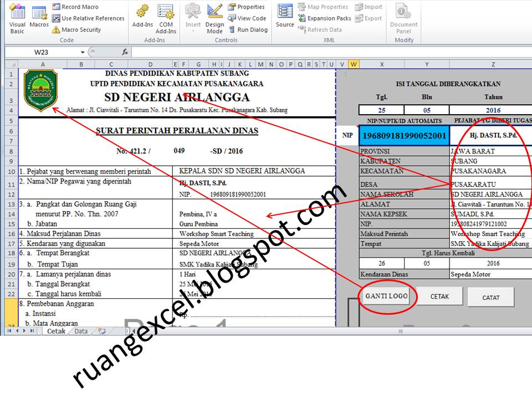Click the horizontal scrollbar thumb
The height and width of the screenshot is (399, 532).
pyautogui.click(x=400, y=330)
